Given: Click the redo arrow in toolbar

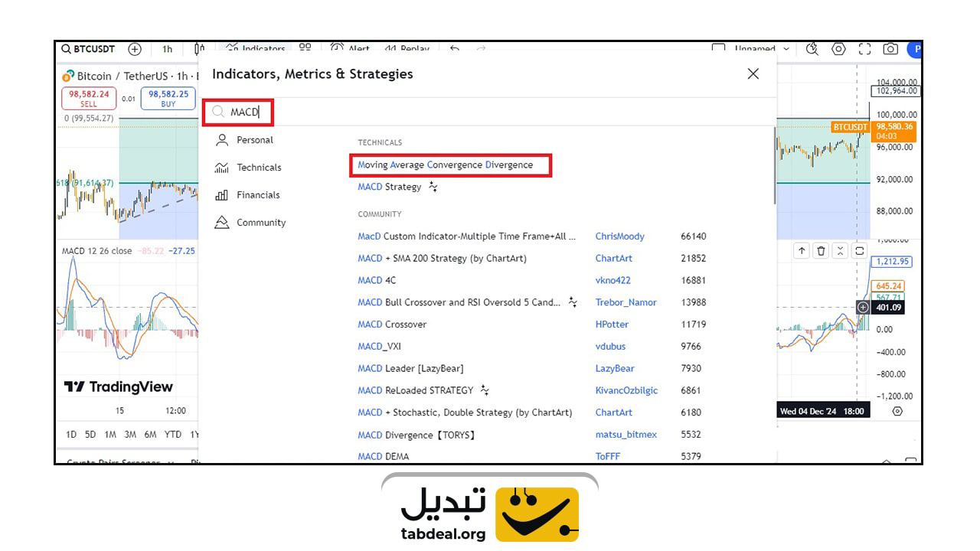Looking at the screenshot, I should click(x=482, y=48).
